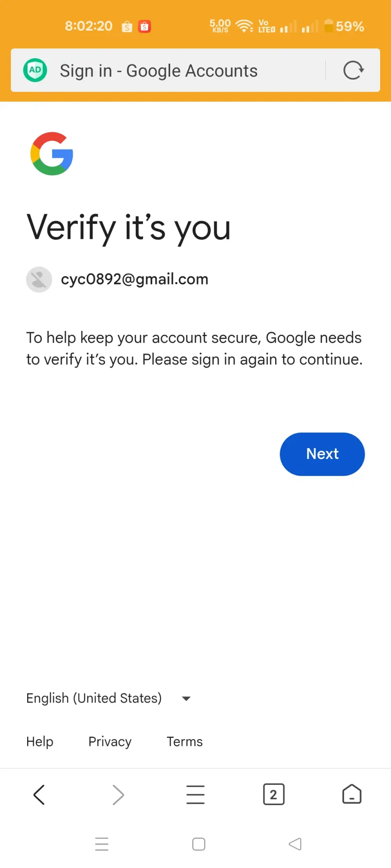Viewport: 391px width, 868px height.
Task: Go forward with browser forward arrow
Action: pyautogui.click(x=118, y=794)
